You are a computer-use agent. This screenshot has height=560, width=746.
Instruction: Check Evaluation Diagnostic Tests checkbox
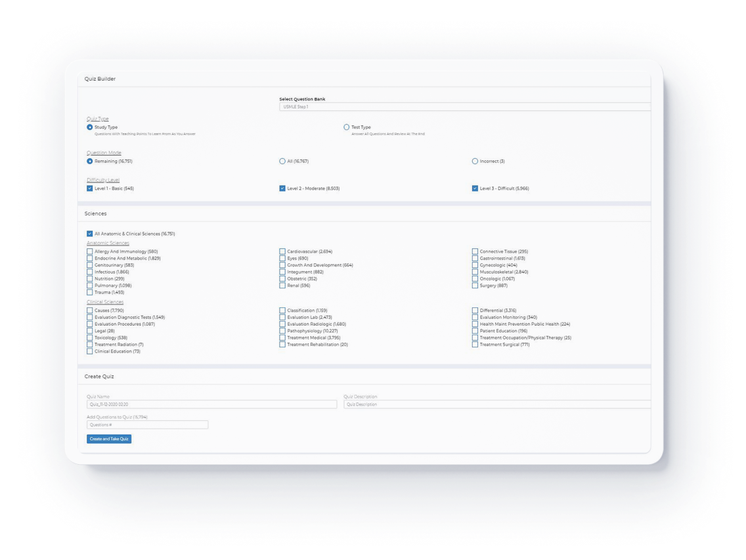click(89, 317)
